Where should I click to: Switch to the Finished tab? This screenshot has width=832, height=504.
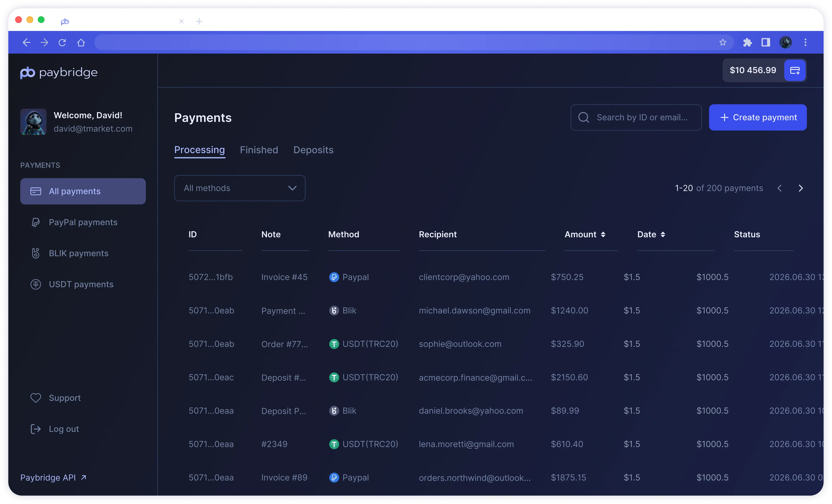pos(259,150)
